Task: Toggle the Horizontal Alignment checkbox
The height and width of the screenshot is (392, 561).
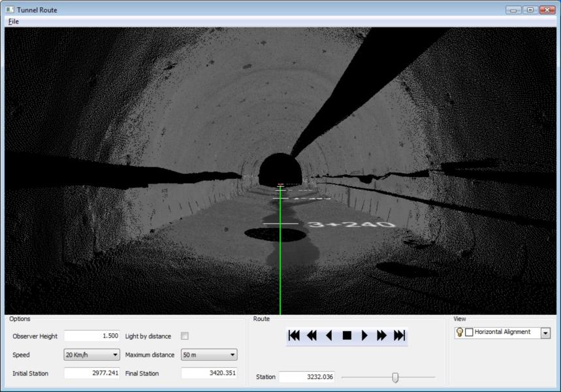Action: (x=469, y=333)
